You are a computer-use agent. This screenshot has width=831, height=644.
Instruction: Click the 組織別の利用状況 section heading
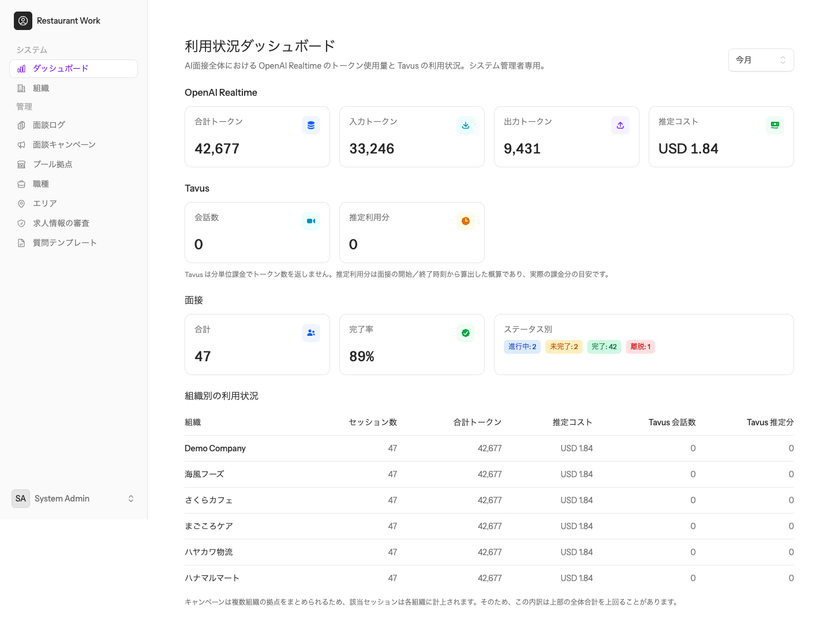pyautogui.click(x=222, y=396)
